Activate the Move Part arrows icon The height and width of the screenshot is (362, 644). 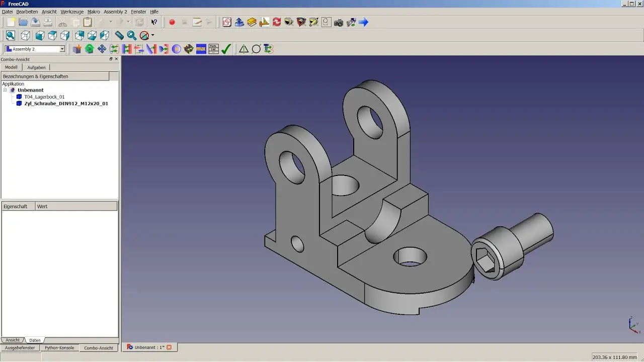tap(102, 49)
